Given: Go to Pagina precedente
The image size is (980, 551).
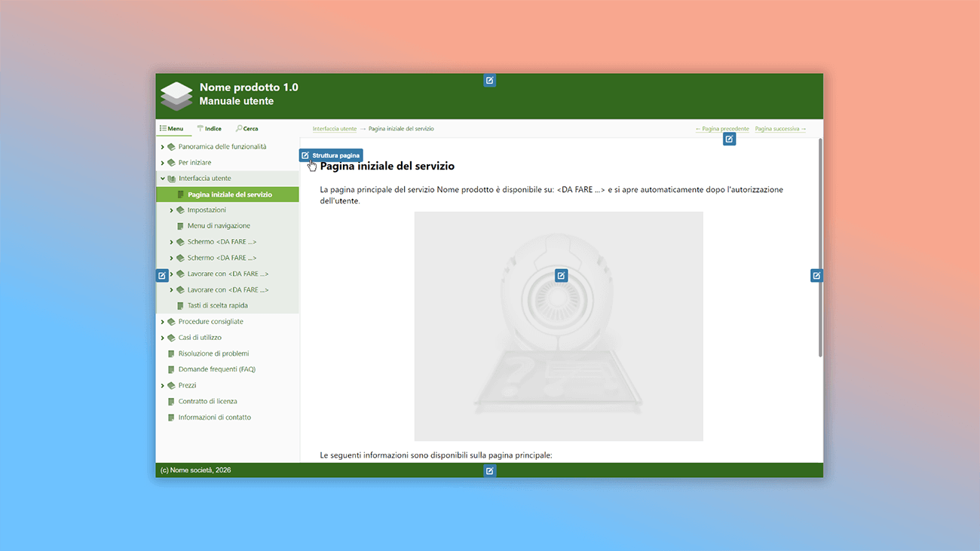Looking at the screenshot, I should 721,128.
